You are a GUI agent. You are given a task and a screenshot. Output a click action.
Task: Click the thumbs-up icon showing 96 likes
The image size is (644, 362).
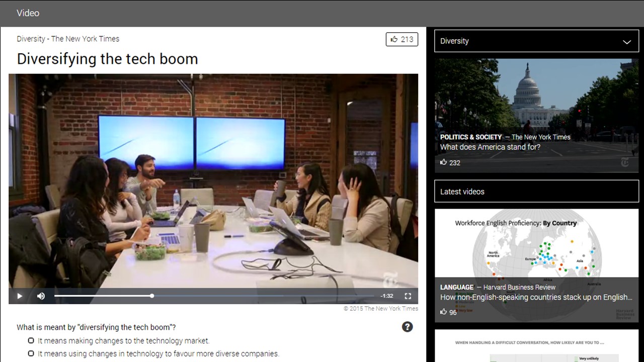[444, 312]
